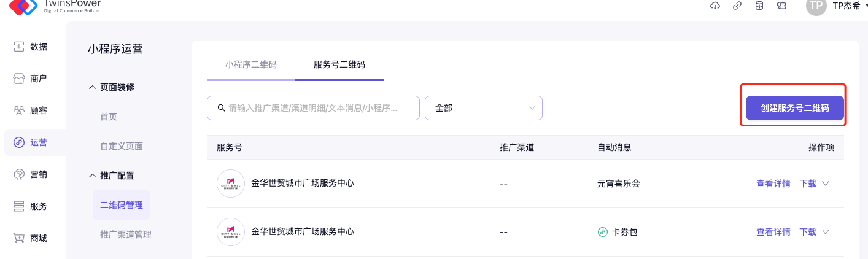Open the 商城 mall section
This screenshot has width=868, height=259.
point(31,238)
